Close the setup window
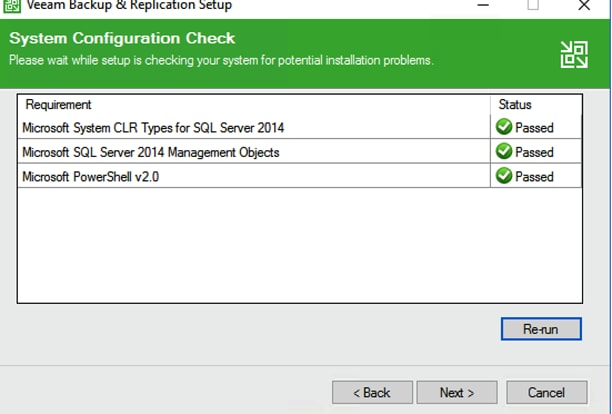The image size is (612, 414). click(x=584, y=5)
